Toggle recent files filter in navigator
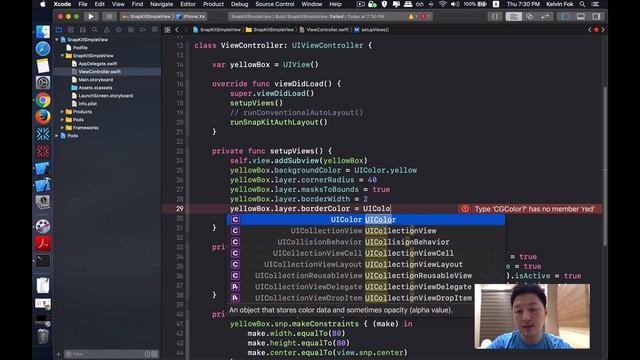The image size is (640, 360). click(148, 354)
